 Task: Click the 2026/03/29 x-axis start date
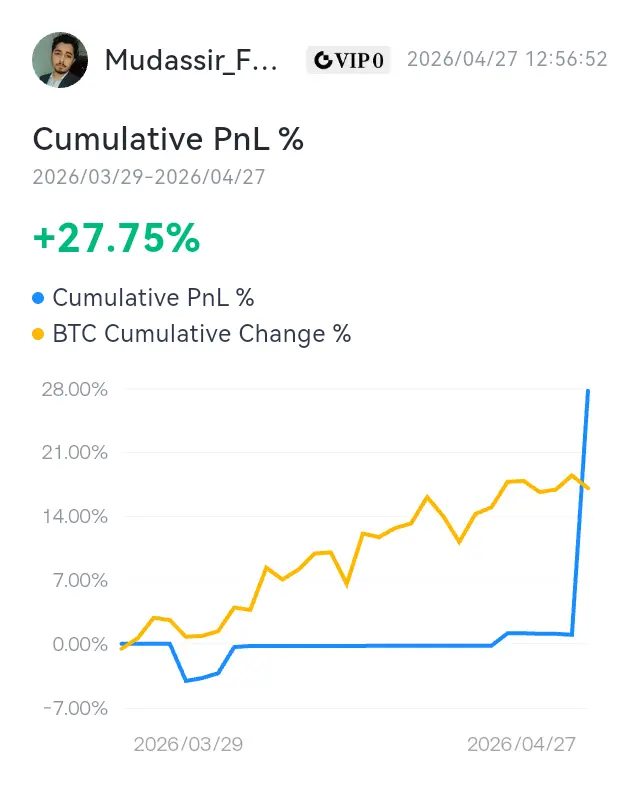(188, 745)
